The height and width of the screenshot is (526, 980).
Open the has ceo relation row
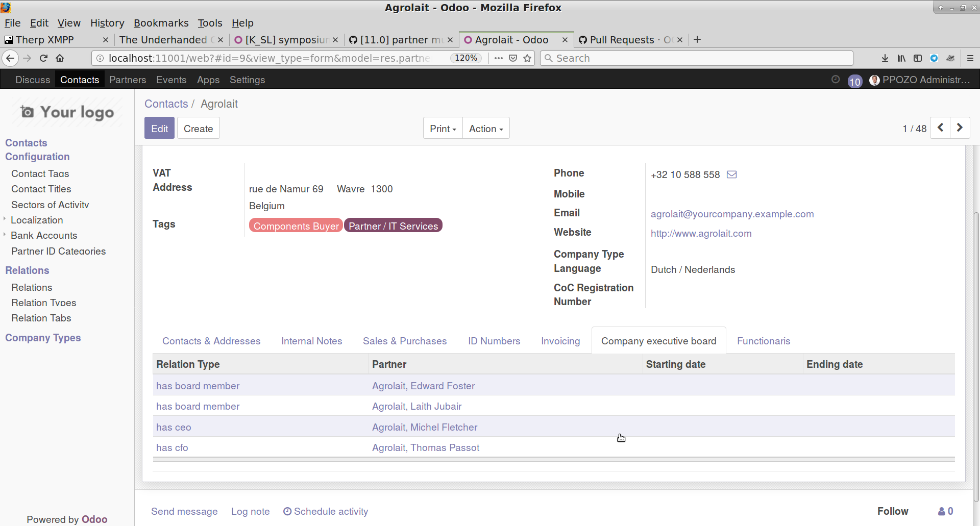(554, 427)
